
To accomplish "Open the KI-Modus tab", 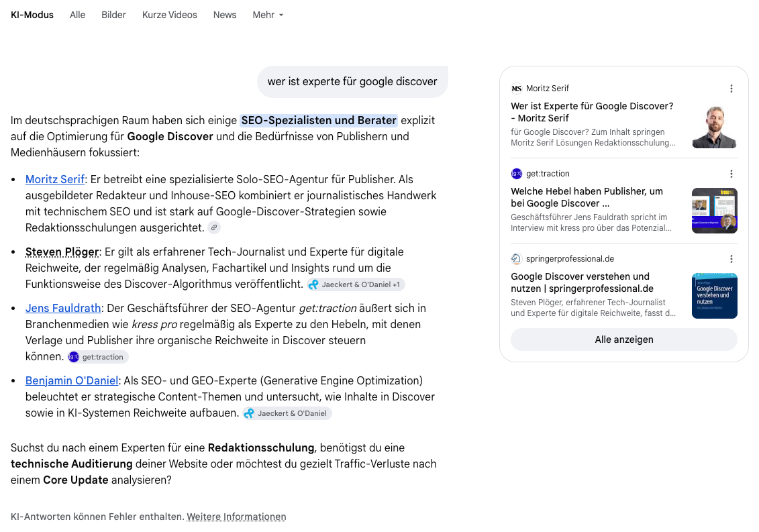I will tap(32, 15).
